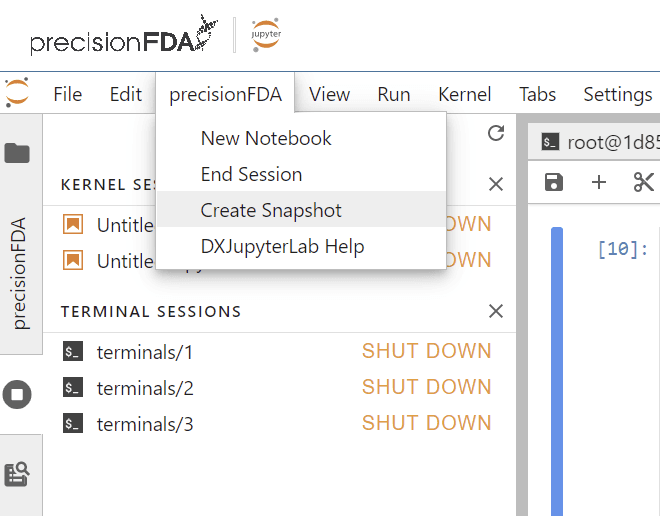Select Create Snapshot menu entry
The image size is (660, 516).
point(271,210)
